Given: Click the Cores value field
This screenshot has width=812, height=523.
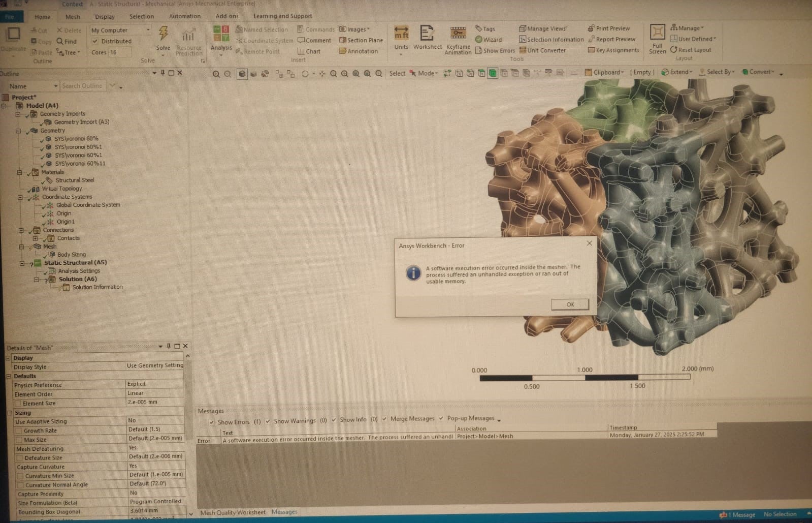Looking at the screenshot, I should [120, 52].
